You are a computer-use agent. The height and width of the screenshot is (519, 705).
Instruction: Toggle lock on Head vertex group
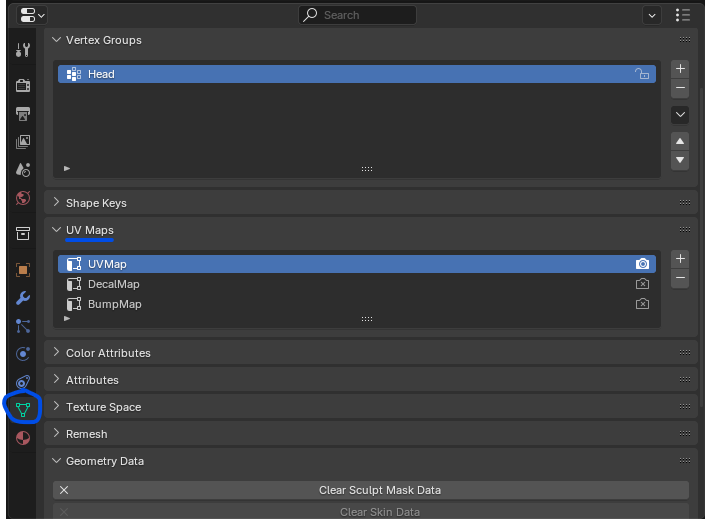click(x=643, y=74)
